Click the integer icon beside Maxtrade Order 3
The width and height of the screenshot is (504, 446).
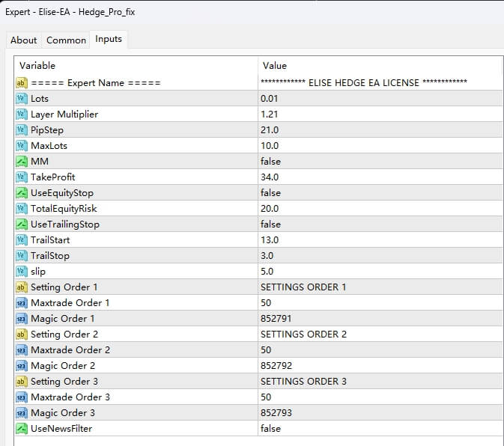[21, 397]
